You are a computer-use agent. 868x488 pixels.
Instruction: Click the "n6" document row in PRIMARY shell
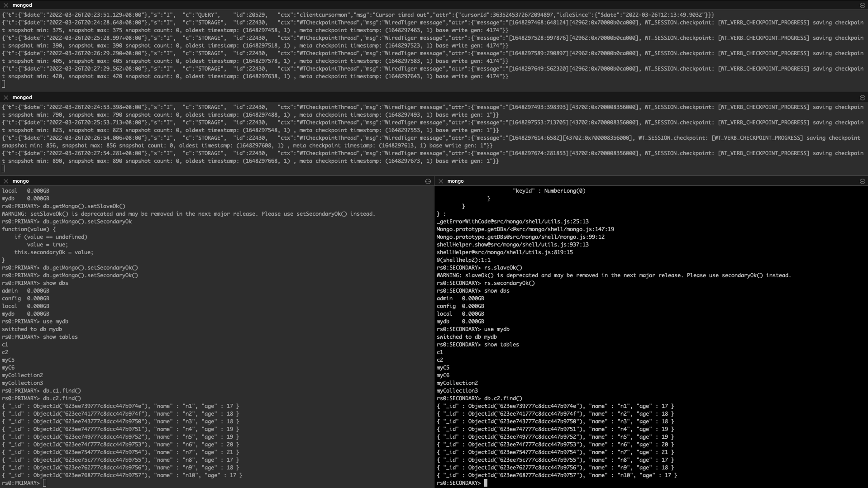120,445
